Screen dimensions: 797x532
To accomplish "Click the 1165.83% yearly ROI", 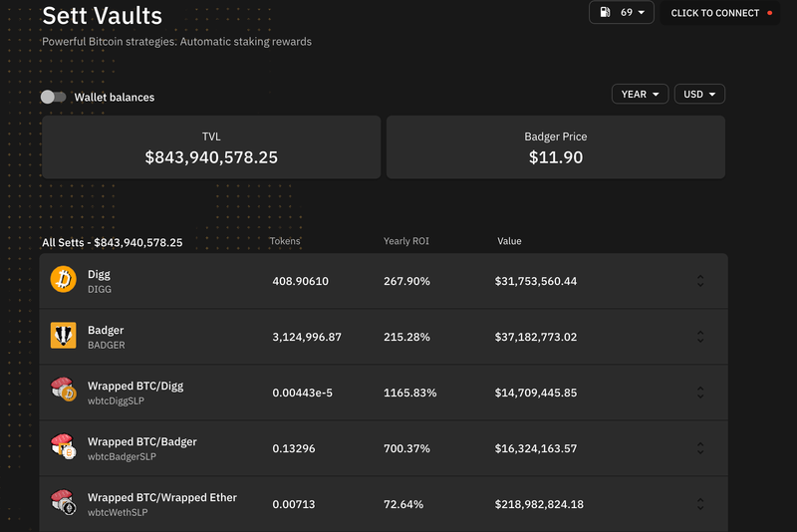I will pos(410,393).
